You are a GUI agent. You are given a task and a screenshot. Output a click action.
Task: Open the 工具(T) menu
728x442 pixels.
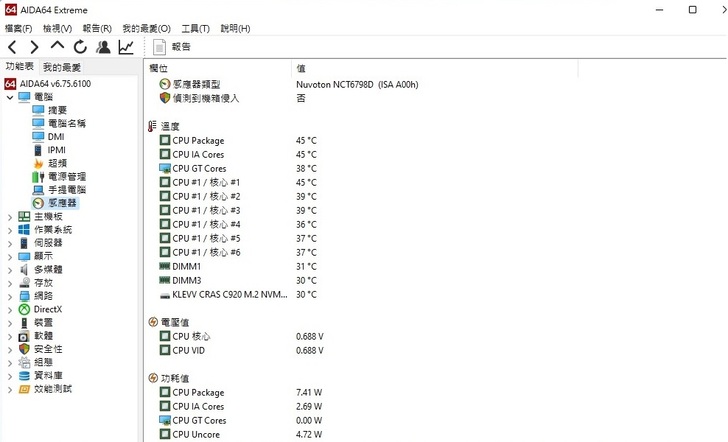pos(195,28)
